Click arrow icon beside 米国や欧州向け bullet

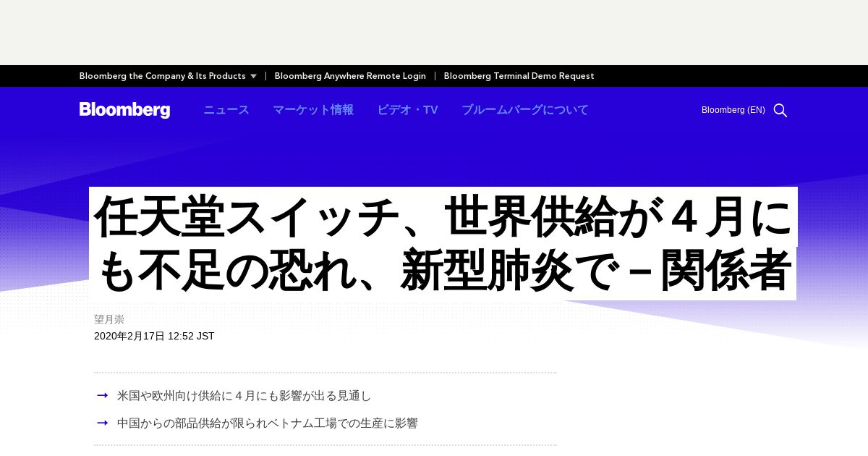click(103, 395)
